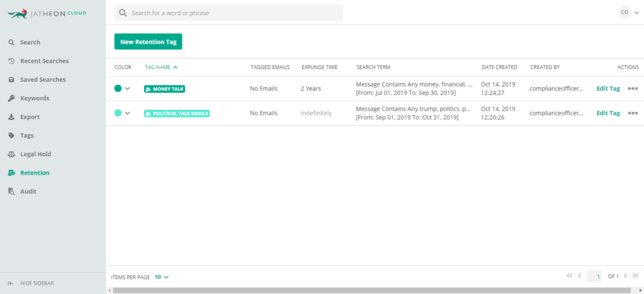
Task: Jump to the last page with double arrows
Action: pos(635,276)
